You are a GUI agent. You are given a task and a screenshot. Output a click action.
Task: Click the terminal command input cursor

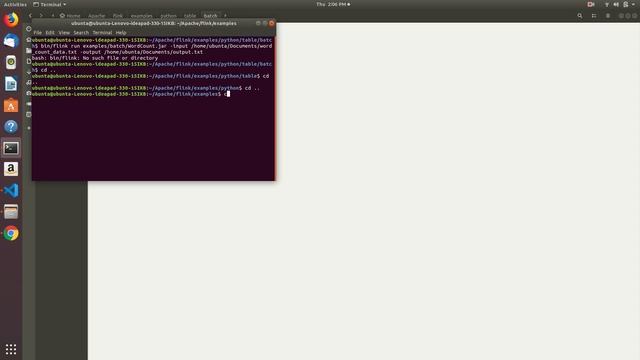click(x=228, y=94)
